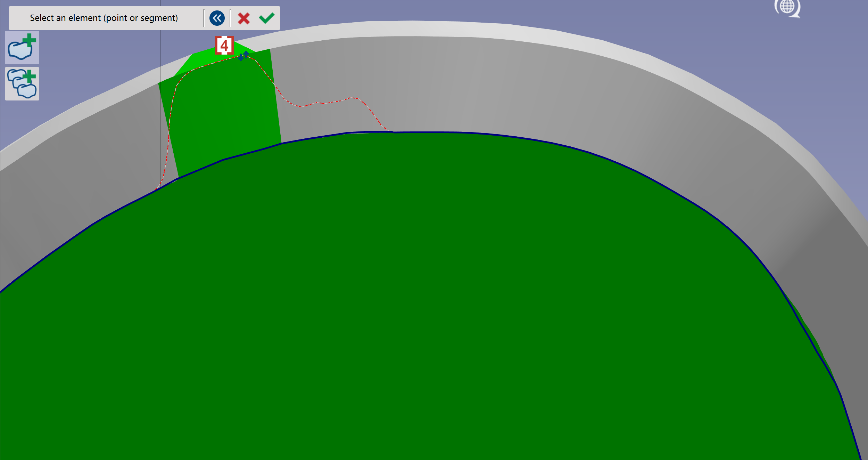
Task: Select the add multiple teeth tool
Action: tap(22, 84)
